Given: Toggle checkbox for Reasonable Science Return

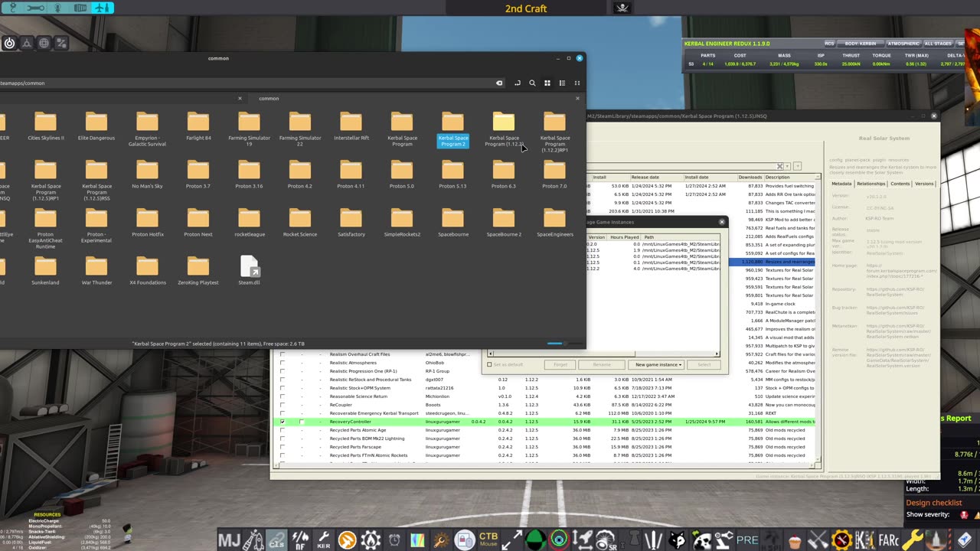Looking at the screenshot, I should (283, 396).
